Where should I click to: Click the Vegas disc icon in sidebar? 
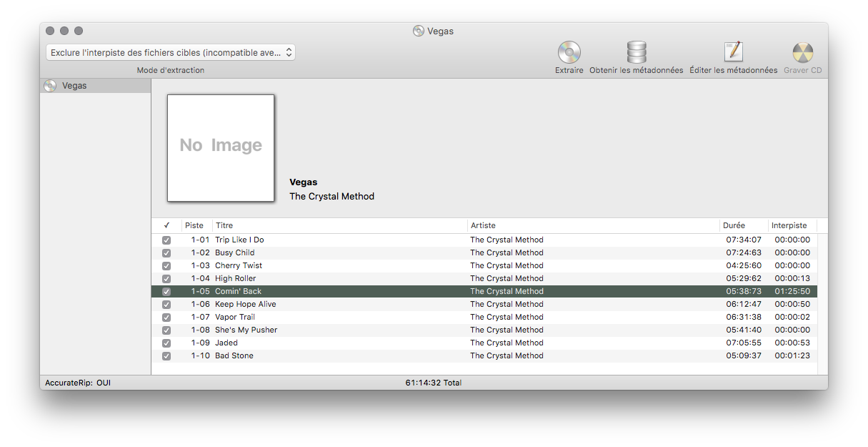click(x=50, y=86)
